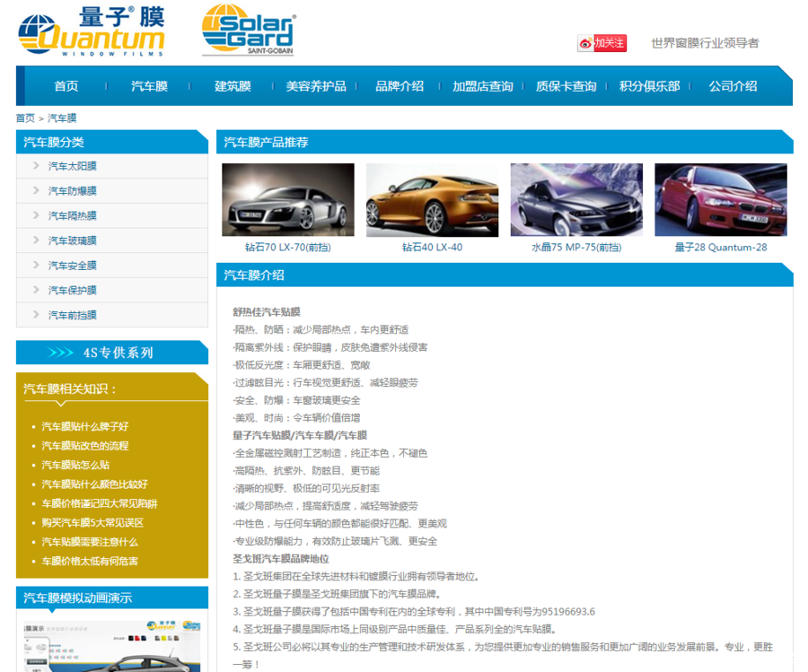Click the chevron beside 汽车保护膜

coord(36,290)
